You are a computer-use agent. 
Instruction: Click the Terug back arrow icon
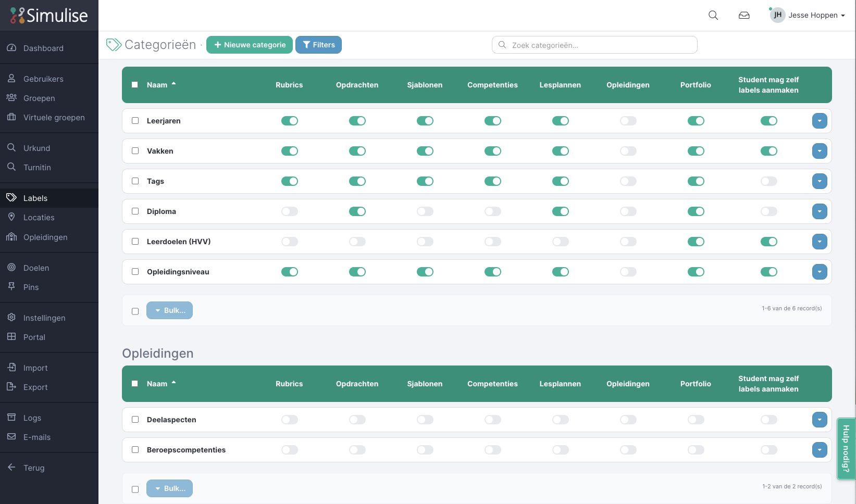[11, 468]
